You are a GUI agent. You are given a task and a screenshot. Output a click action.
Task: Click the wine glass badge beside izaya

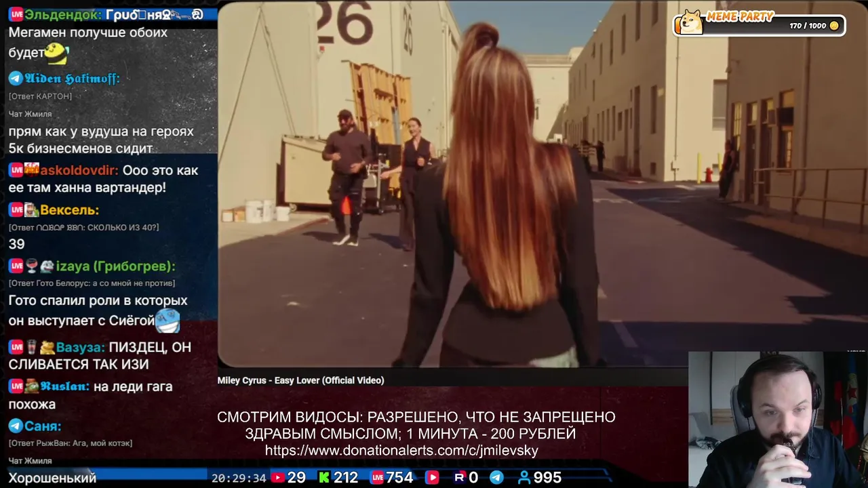click(31, 266)
